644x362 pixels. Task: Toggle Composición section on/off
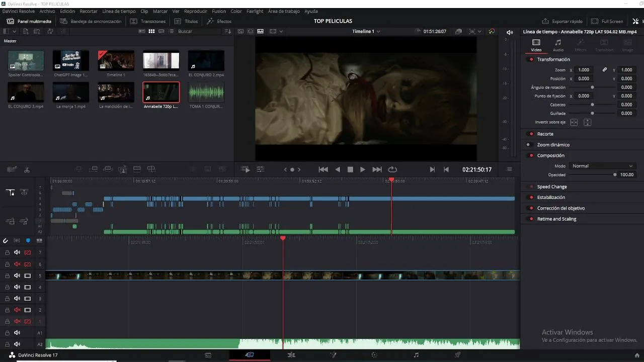[x=531, y=156]
